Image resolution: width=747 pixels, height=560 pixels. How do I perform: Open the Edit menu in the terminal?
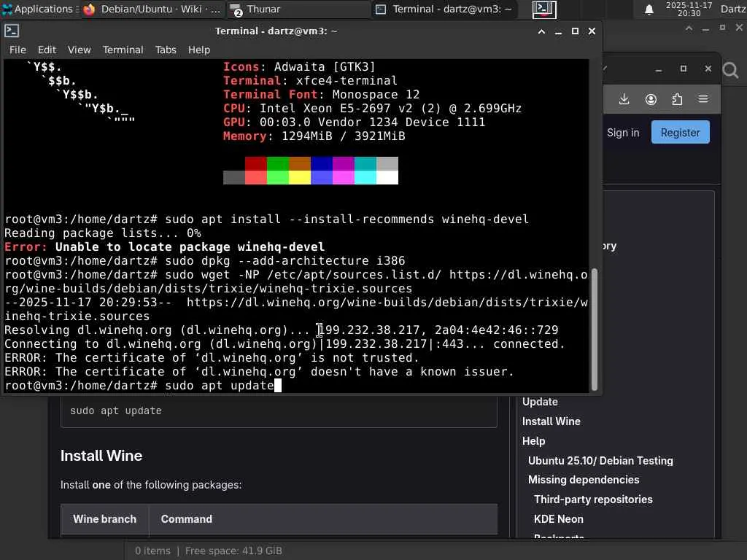point(47,50)
